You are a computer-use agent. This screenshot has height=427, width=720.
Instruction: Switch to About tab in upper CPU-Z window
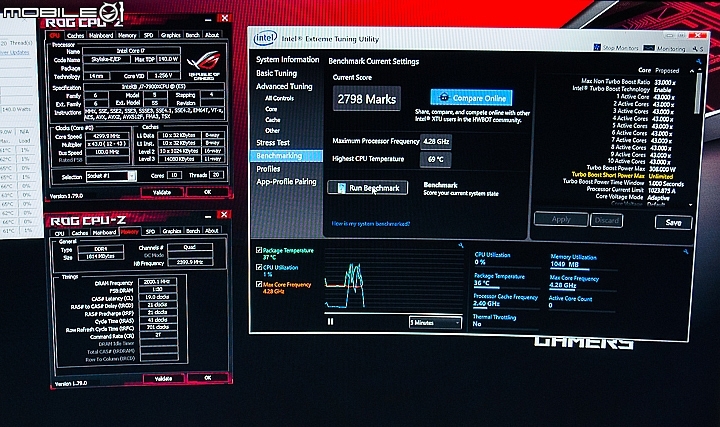pos(212,35)
